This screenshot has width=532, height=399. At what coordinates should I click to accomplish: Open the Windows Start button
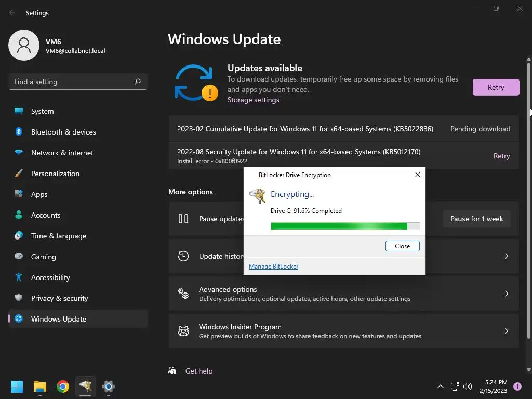17,387
